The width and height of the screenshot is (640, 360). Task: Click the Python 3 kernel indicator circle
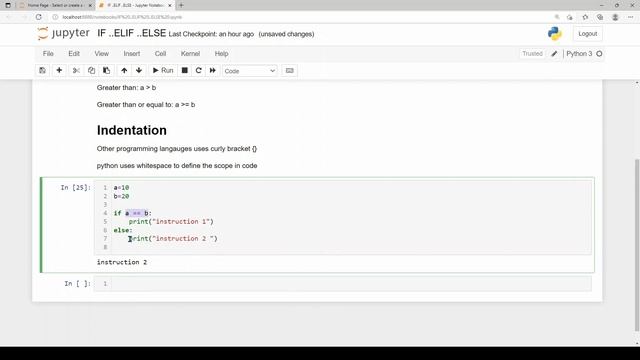point(599,53)
